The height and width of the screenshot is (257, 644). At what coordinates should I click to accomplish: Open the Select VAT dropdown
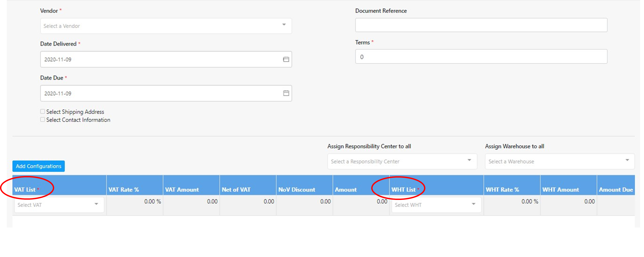(x=59, y=205)
